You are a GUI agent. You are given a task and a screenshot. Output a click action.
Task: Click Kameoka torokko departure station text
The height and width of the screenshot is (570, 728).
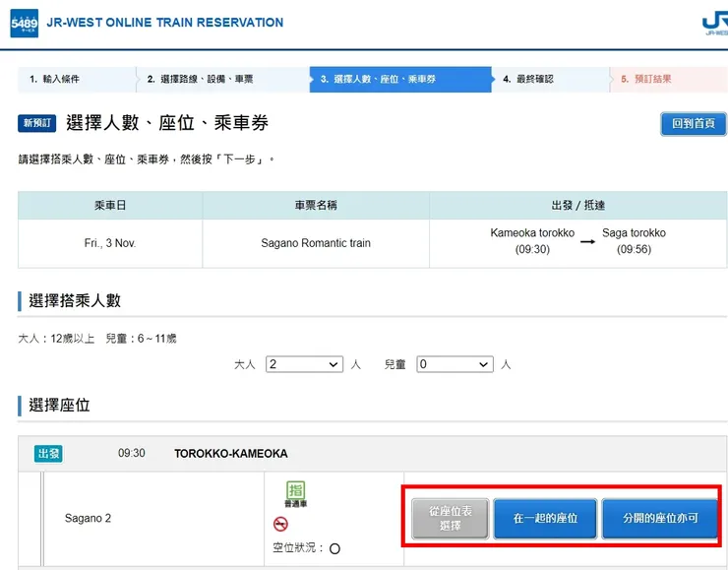pos(532,232)
